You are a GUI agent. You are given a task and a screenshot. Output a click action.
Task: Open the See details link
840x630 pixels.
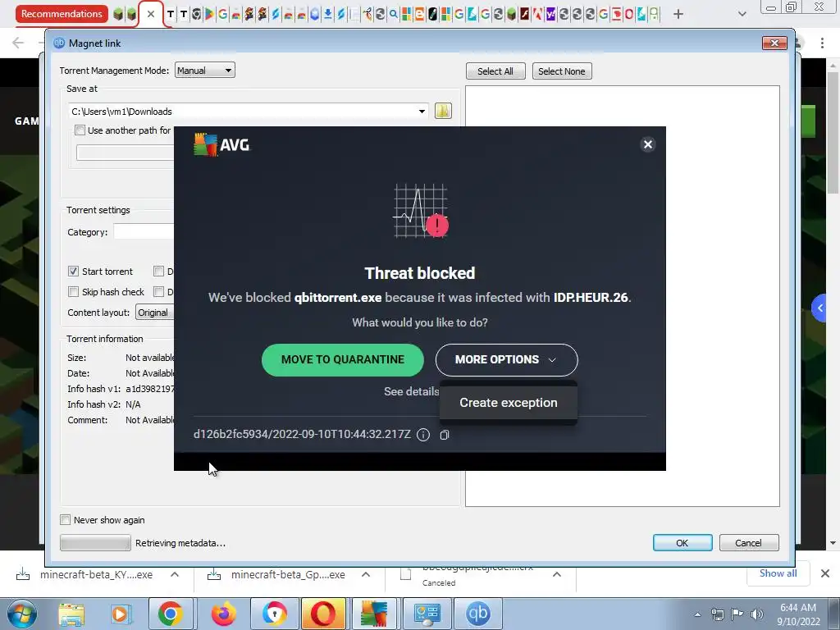click(411, 391)
